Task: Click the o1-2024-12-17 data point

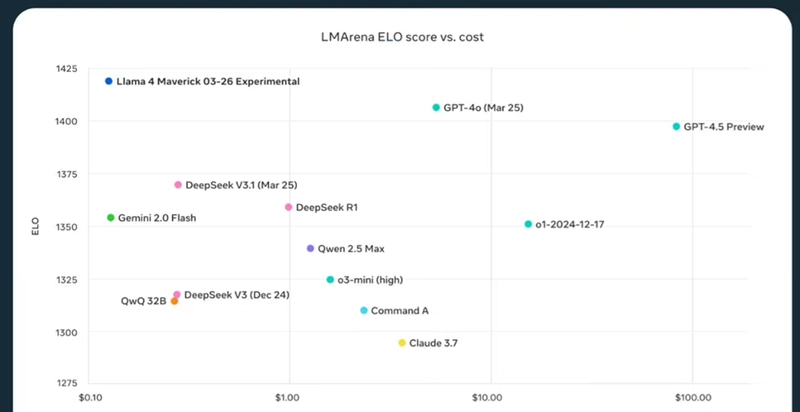Action: pyautogui.click(x=528, y=224)
